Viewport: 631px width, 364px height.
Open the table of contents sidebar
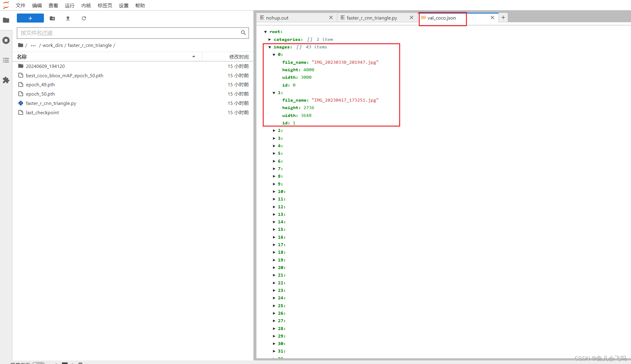(6, 60)
